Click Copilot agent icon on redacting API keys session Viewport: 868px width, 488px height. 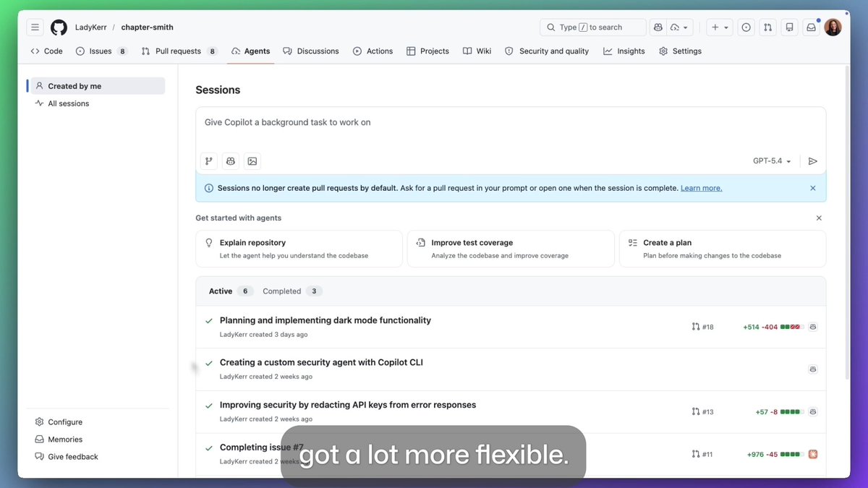tap(813, 412)
